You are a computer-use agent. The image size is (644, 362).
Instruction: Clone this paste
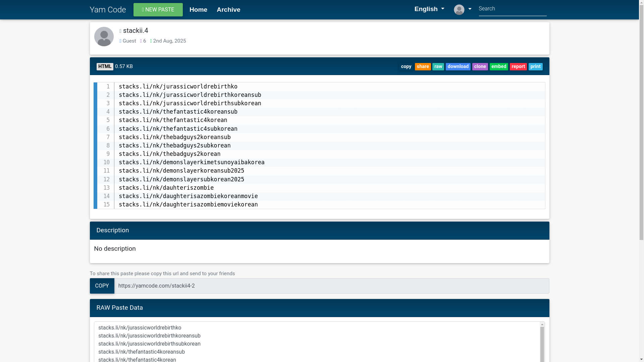(x=480, y=67)
